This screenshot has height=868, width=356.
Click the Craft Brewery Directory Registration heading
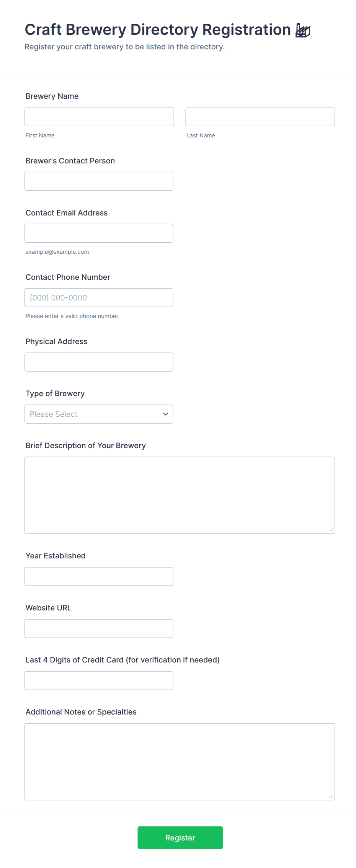pos(158,30)
